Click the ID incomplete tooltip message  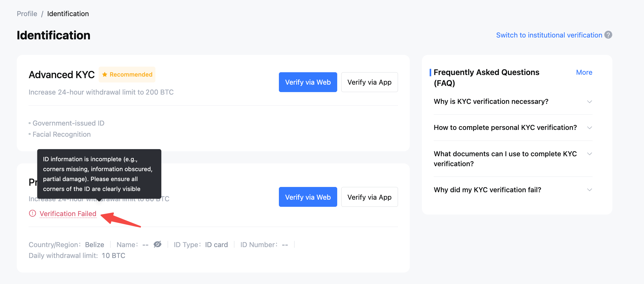click(99, 174)
